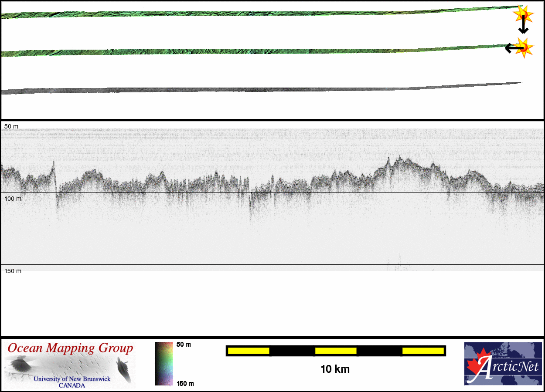This screenshot has height=392, width=545.
Task: Click the 100 m depth label on profile
Action: (13, 199)
